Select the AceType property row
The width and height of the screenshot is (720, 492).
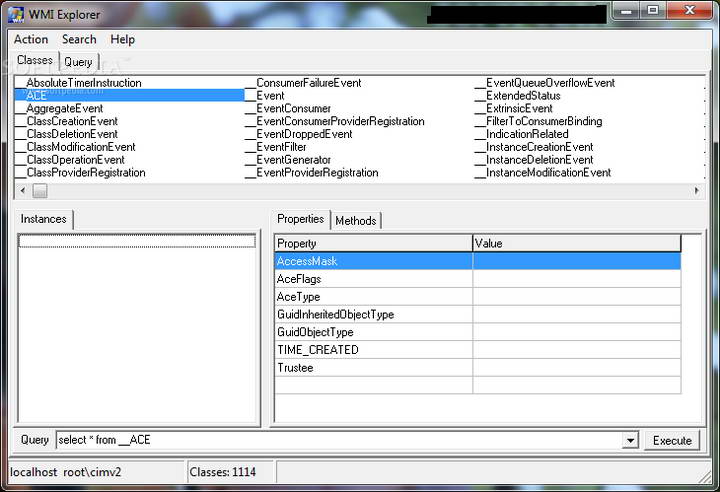click(x=478, y=297)
